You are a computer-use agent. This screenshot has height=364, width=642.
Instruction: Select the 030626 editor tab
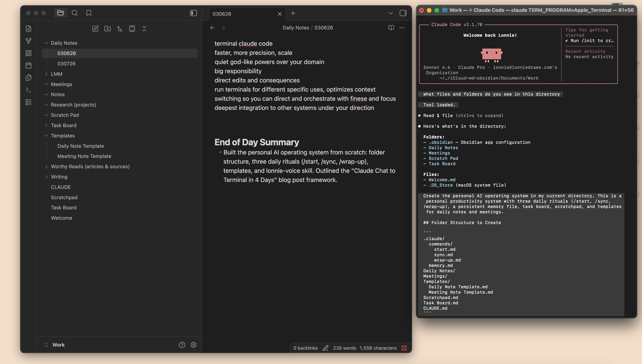(x=247, y=14)
